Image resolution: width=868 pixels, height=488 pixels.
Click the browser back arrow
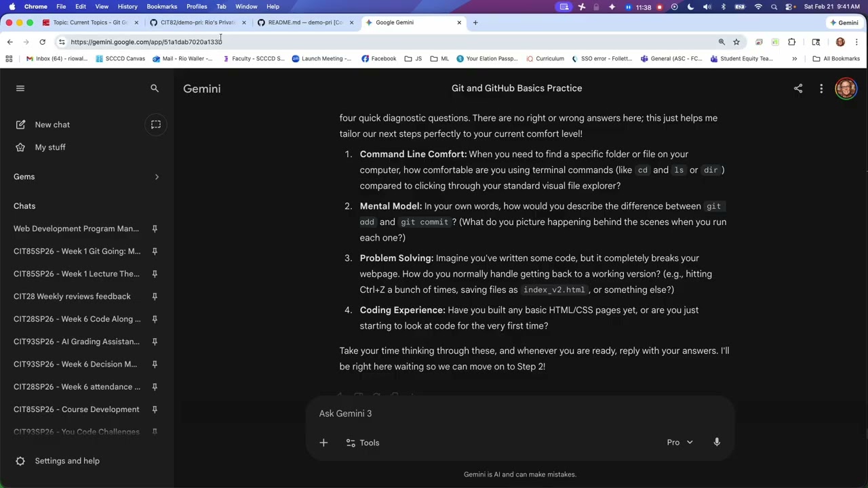9,42
